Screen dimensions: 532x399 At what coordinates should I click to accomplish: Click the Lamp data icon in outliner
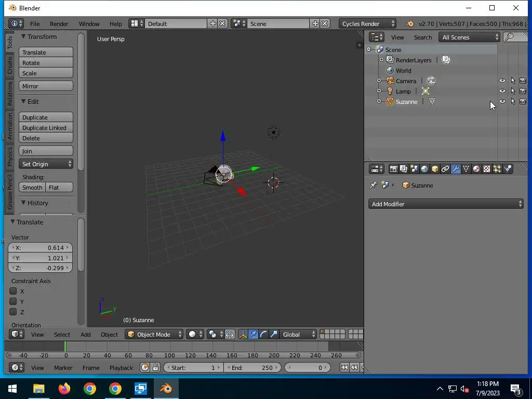425,91
